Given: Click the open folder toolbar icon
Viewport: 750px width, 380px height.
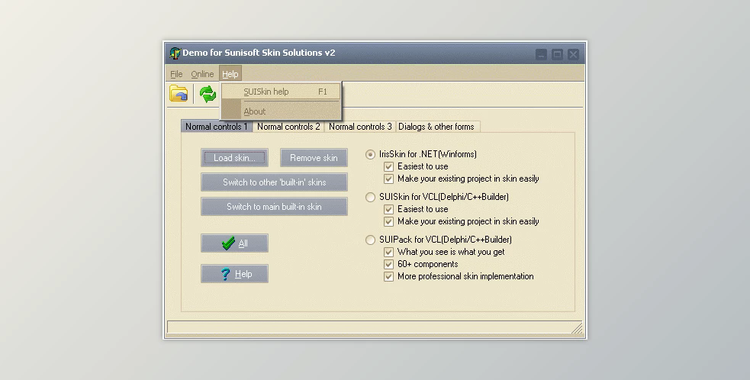Looking at the screenshot, I should pyautogui.click(x=178, y=94).
